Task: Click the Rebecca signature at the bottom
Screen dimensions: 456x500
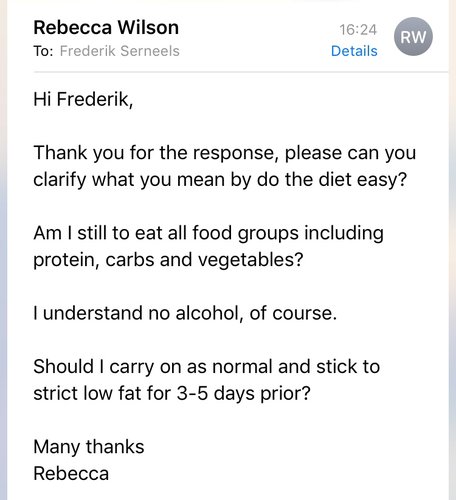Action: tap(71, 474)
